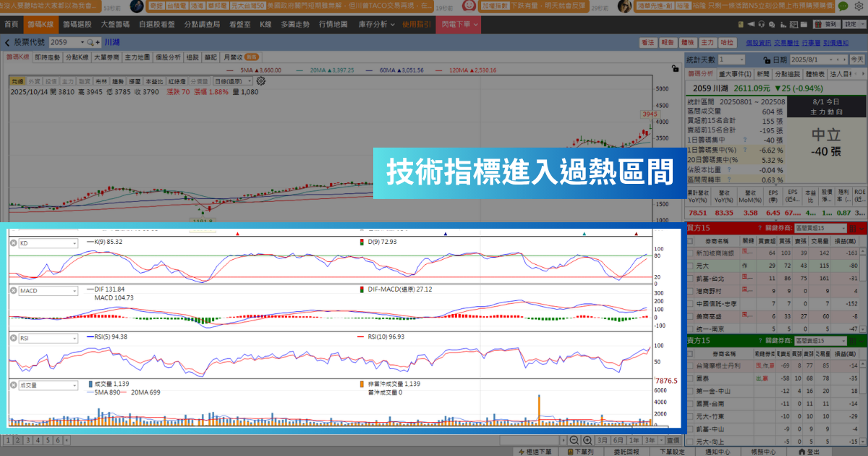Viewport: 868px width, 456px height.
Task: Remove the MACD indicator panel
Action: point(13,290)
